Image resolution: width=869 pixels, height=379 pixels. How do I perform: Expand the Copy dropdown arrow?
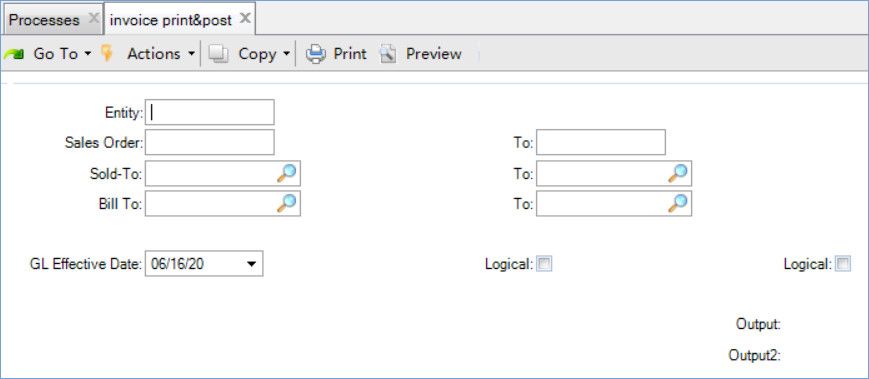[287, 54]
